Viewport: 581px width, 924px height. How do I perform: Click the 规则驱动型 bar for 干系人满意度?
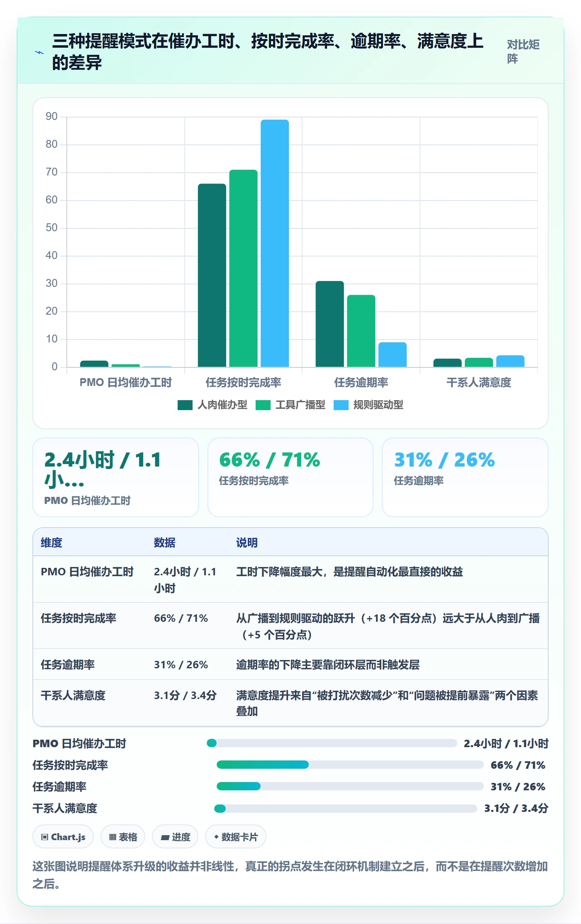click(x=510, y=361)
